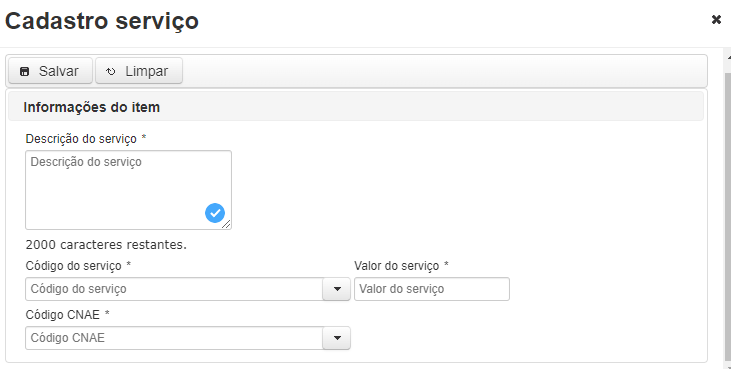The width and height of the screenshot is (731, 369).
Task: Open the Código do serviço dropdown arrow
Action: click(337, 289)
